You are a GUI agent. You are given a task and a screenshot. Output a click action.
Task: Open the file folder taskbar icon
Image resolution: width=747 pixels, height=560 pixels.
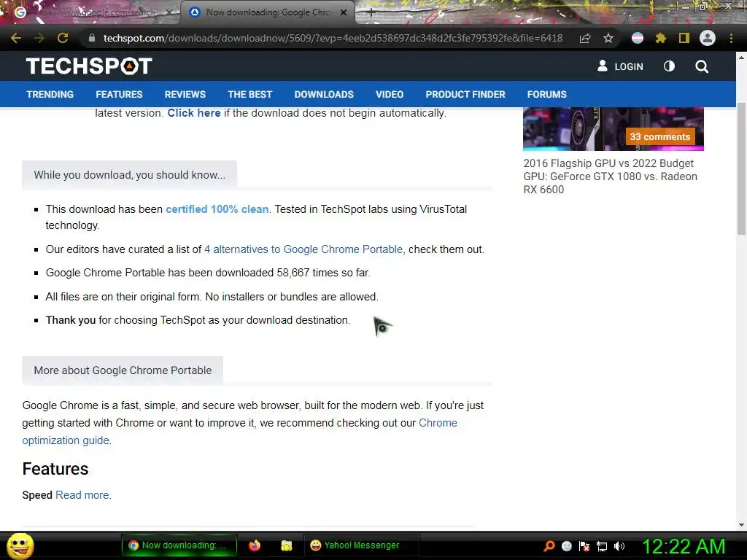(x=286, y=545)
